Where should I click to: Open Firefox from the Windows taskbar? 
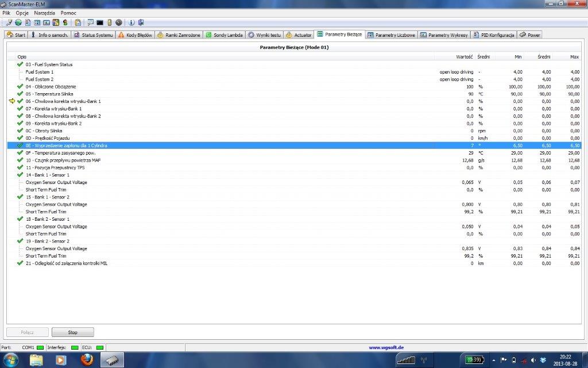click(x=87, y=360)
